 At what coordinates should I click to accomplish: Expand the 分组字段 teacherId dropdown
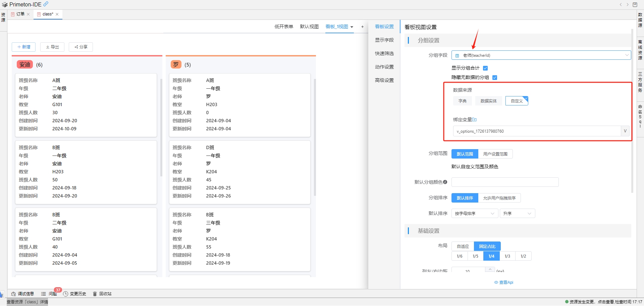click(x=541, y=55)
